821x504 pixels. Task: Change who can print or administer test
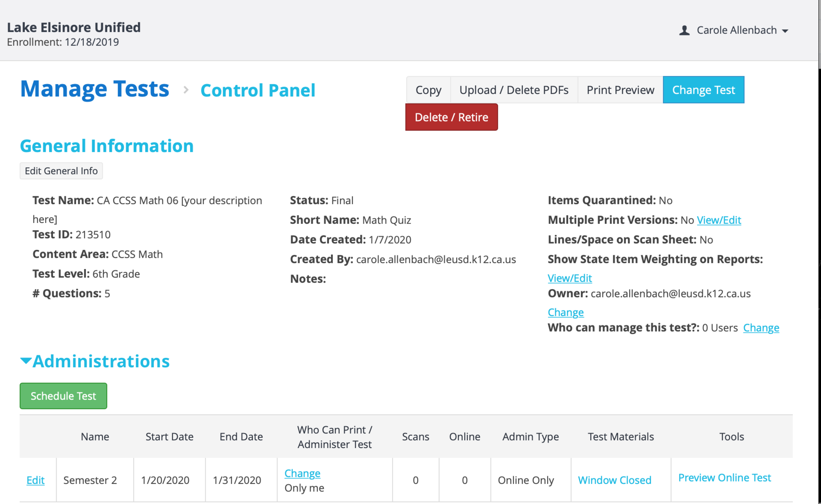pyautogui.click(x=302, y=474)
